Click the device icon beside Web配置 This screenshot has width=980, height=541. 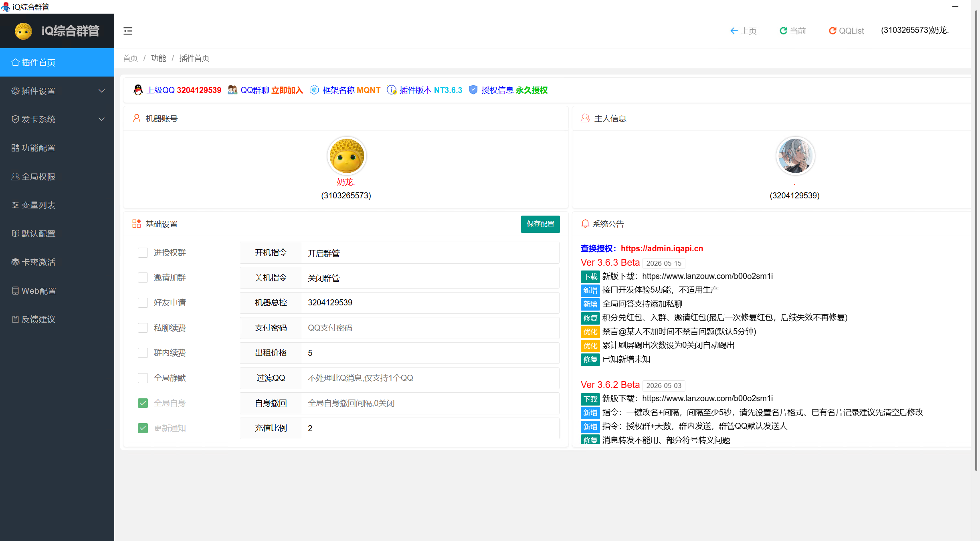coord(15,291)
